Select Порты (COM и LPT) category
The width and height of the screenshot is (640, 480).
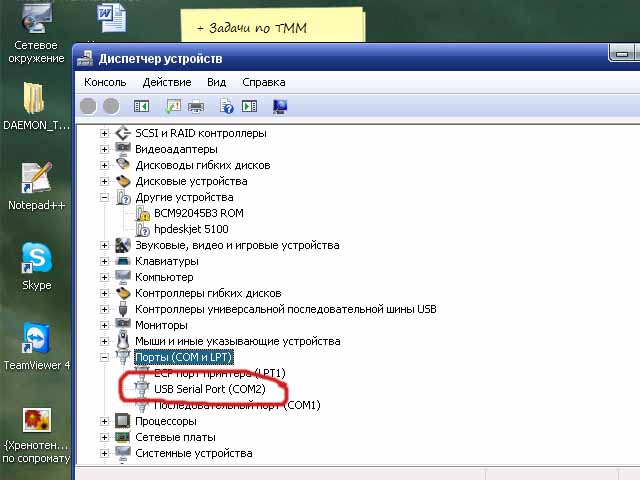184,357
